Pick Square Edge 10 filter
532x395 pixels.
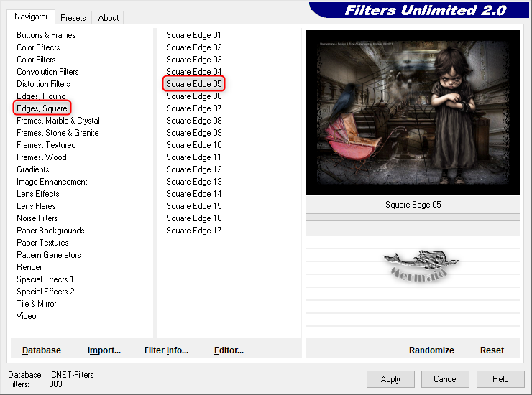click(194, 145)
